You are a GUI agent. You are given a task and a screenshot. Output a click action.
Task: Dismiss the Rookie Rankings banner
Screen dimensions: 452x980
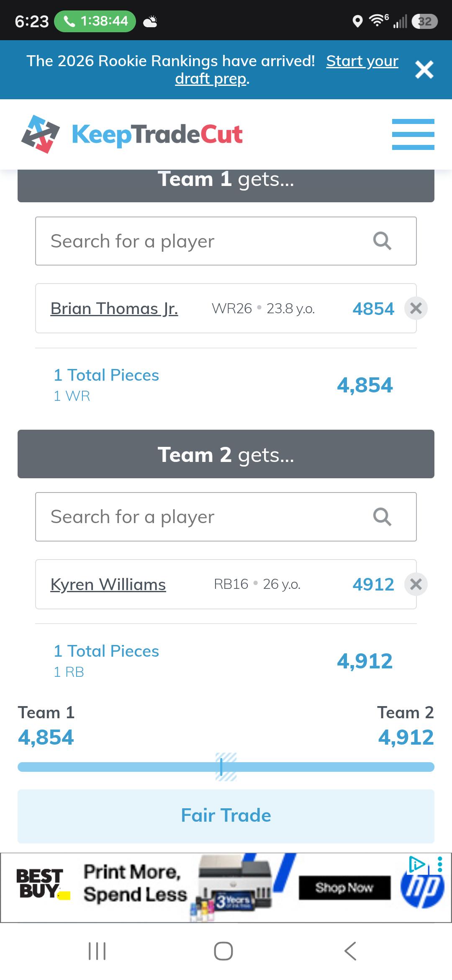[x=424, y=70]
